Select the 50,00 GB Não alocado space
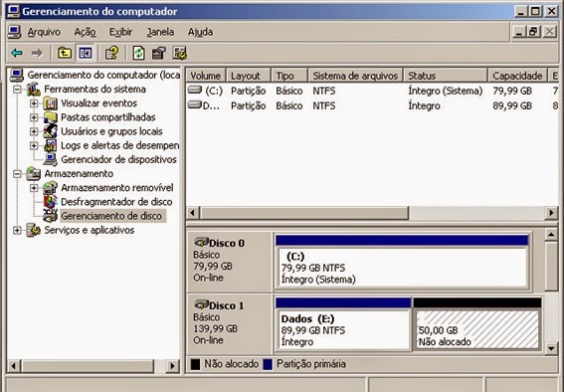Viewport: 564px width, 392px height. [477, 323]
